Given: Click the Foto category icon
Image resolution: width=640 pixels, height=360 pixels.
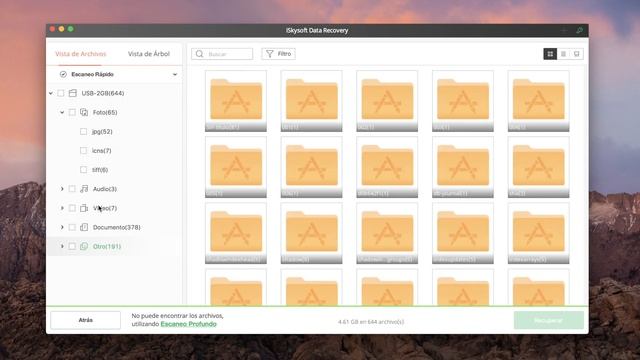Looking at the screenshot, I should click(x=84, y=112).
